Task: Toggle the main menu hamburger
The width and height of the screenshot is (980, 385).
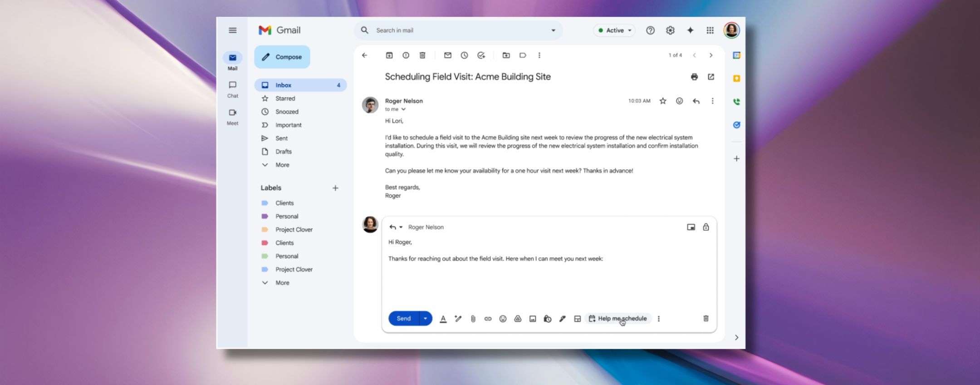Action: click(x=233, y=30)
